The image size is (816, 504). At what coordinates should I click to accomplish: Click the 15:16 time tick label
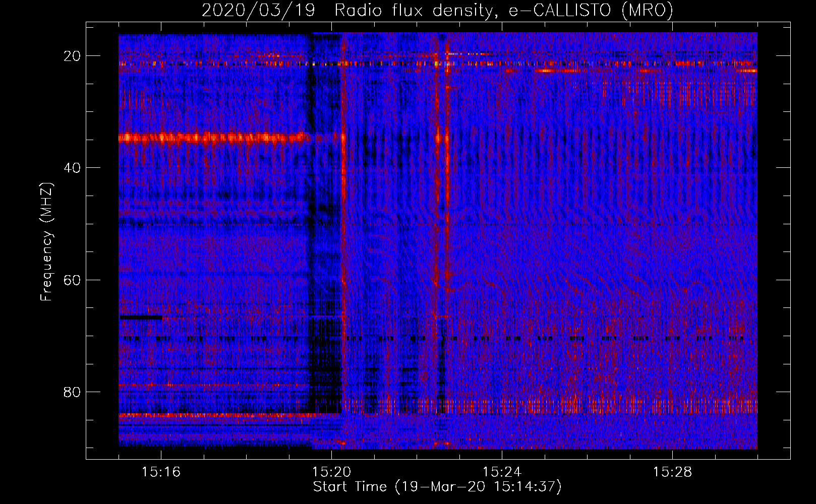pos(161,472)
